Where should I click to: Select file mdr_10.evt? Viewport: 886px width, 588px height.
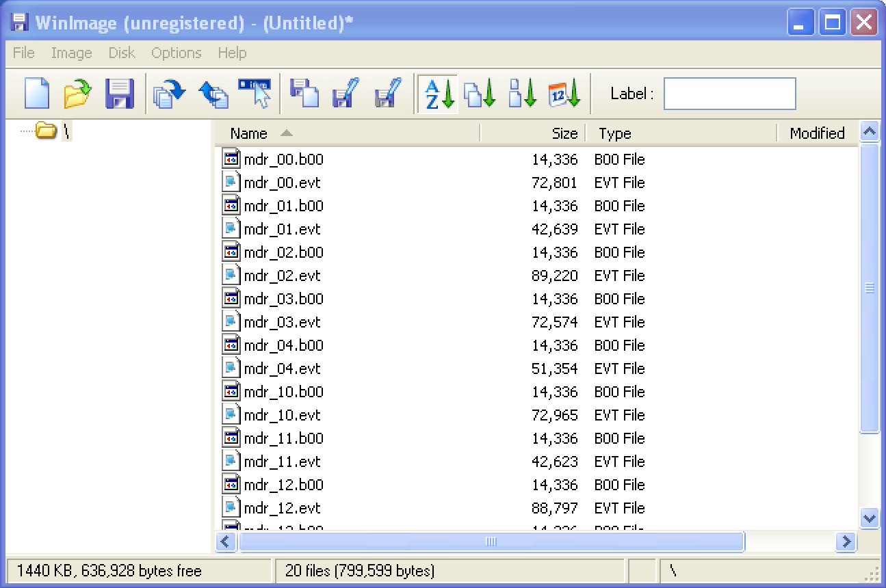point(282,416)
